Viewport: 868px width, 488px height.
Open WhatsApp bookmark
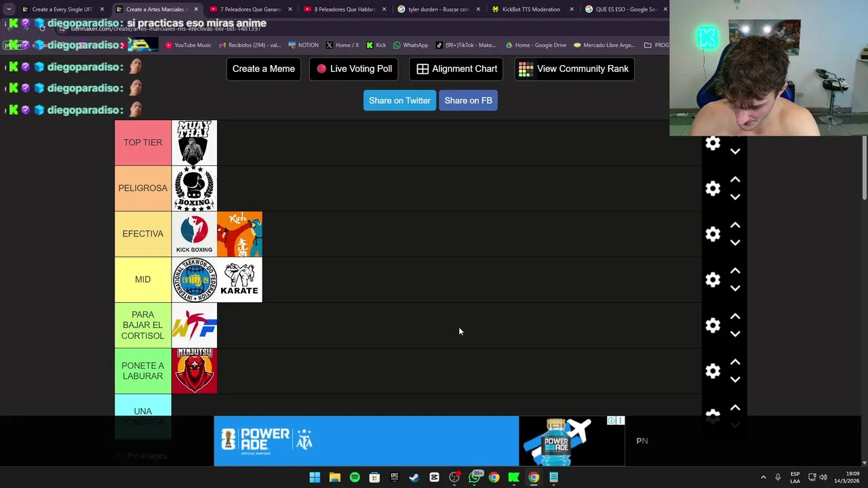411,45
